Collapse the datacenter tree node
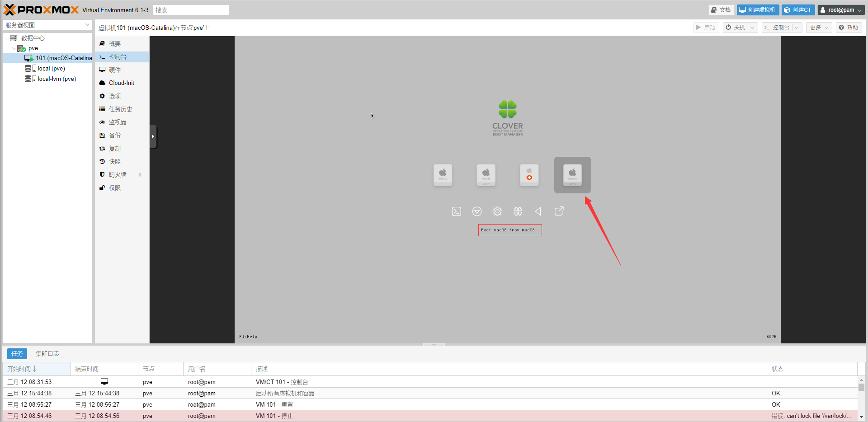Viewport: 868px width, 422px height. (7, 38)
